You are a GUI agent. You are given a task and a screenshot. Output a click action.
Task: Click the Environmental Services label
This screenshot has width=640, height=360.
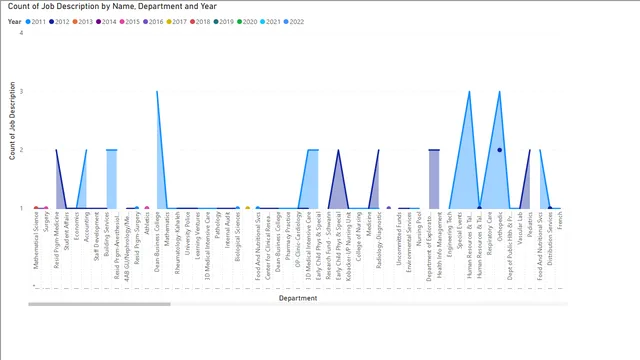point(409,242)
